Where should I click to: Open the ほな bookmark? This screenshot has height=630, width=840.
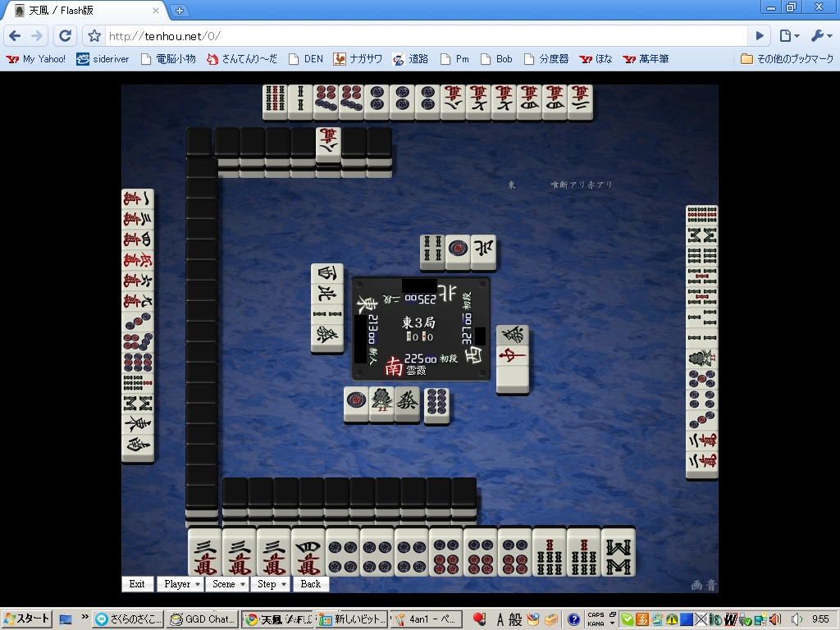(x=596, y=59)
